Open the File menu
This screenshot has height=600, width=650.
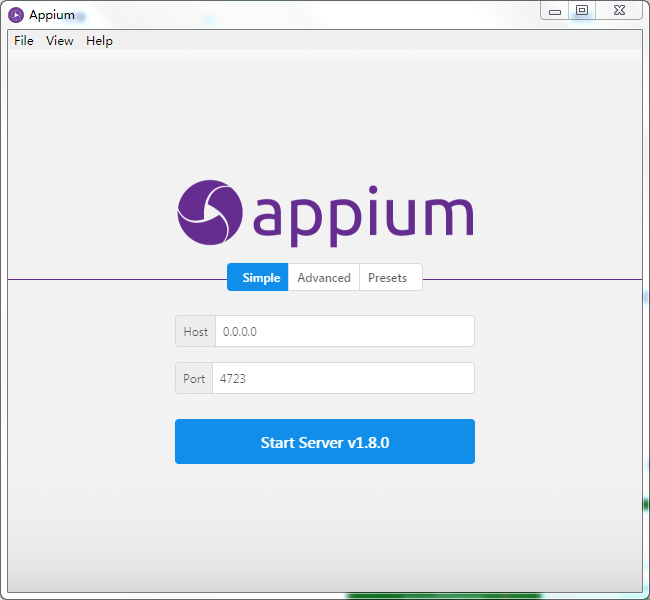tap(24, 41)
